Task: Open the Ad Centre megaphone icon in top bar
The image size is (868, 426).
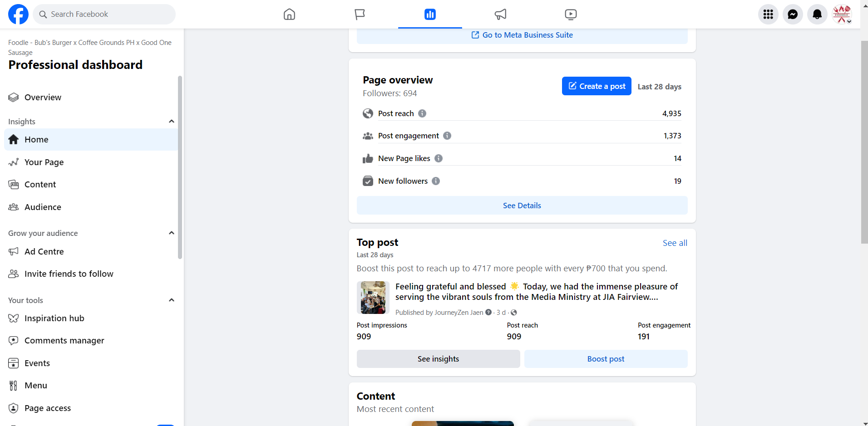Action: (500, 15)
